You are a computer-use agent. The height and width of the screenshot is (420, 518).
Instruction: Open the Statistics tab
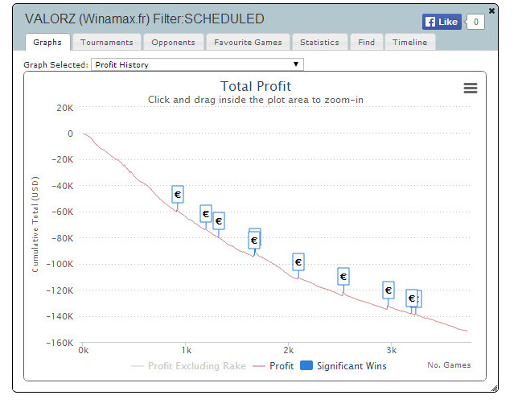click(319, 43)
